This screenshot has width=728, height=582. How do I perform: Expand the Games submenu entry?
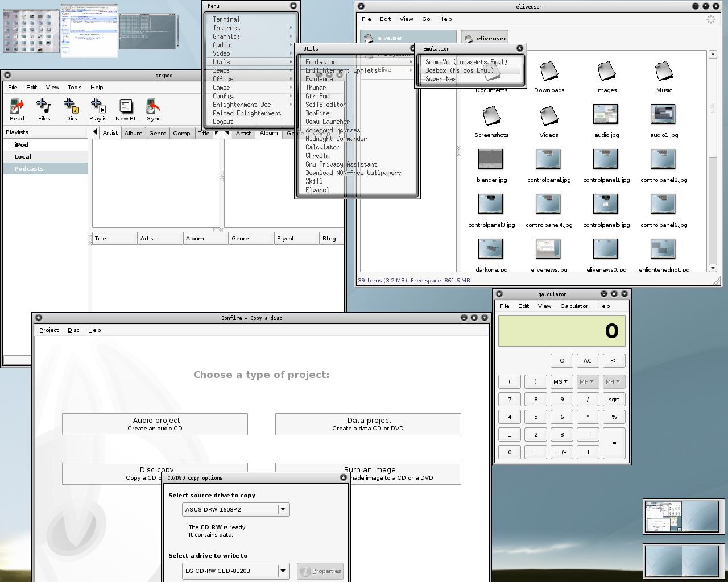click(x=251, y=88)
